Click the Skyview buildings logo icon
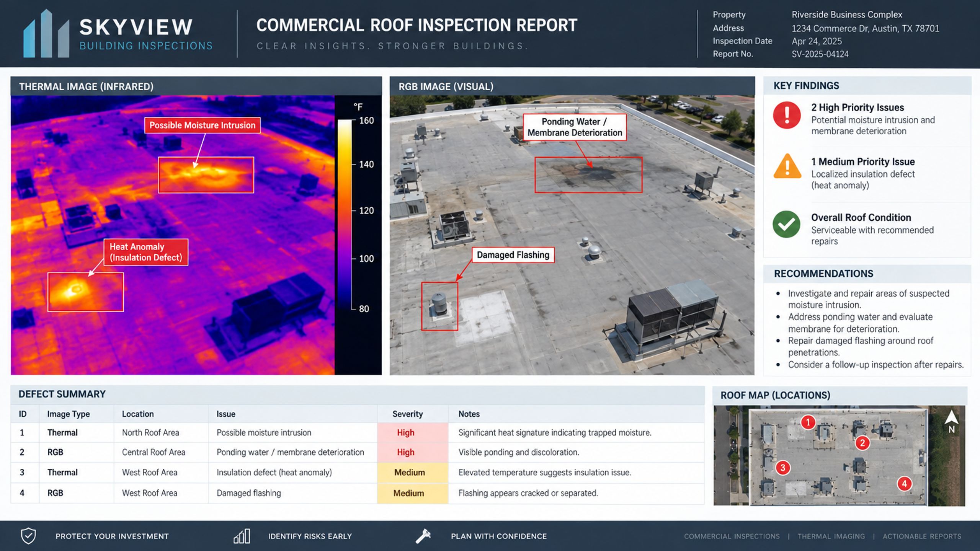The height and width of the screenshot is (551, 980). click(x=46, y=34)
